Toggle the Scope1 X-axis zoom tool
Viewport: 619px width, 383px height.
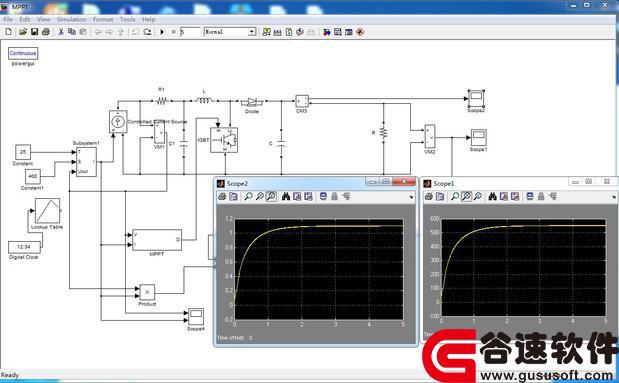click(x=466, y=197)
